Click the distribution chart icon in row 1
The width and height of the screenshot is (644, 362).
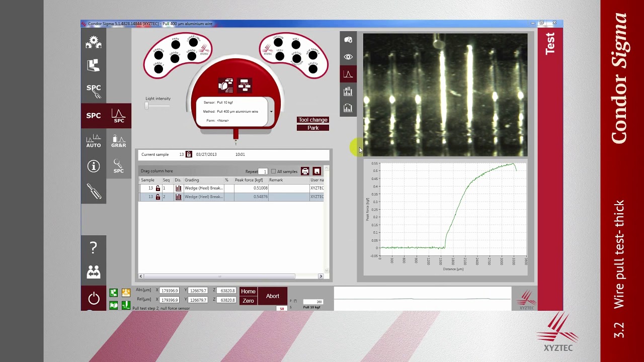pyautogui.click(x=178, y=188)
